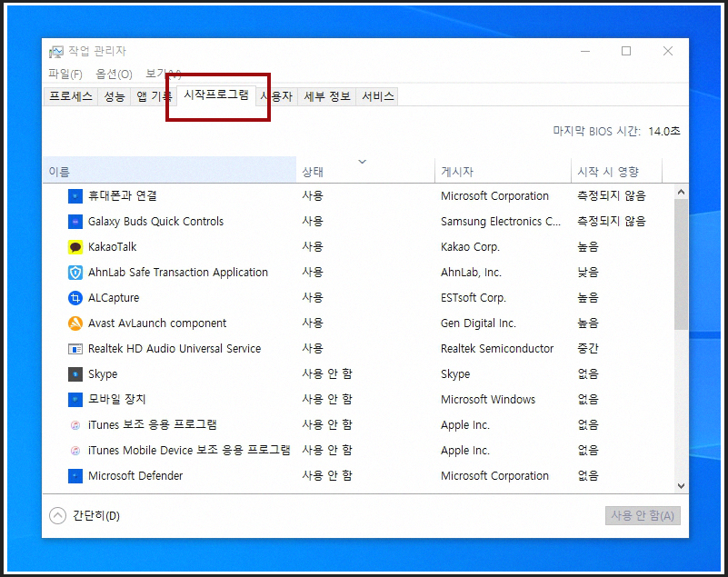Image resolution: width=728 pixels, height=577 pixels.
Task: Sort by the 게시자 column header
Action: pos(503,170)
